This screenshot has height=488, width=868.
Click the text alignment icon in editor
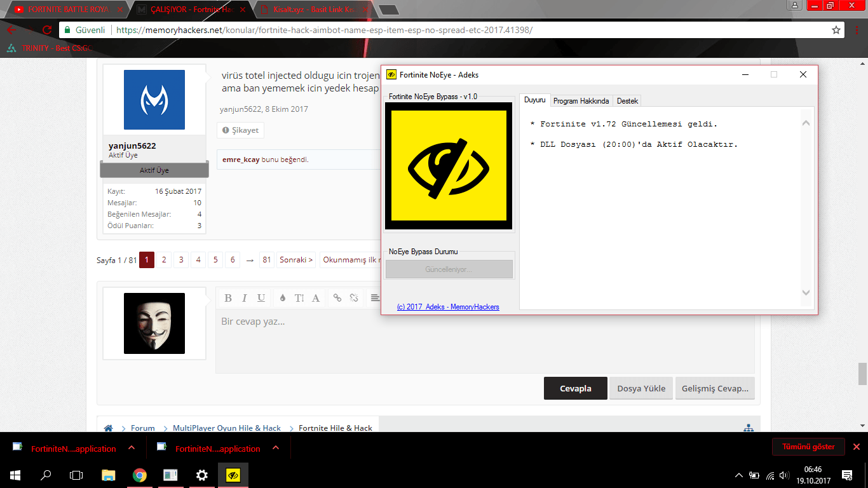pyautogui.click(x=375, y=298)
